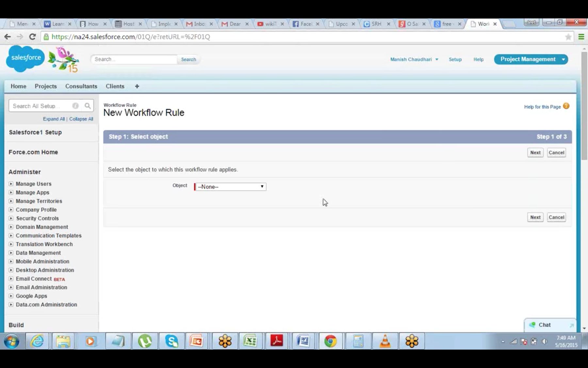
Task: Show hidden tray icons arrow
Action: pos(503,342)
